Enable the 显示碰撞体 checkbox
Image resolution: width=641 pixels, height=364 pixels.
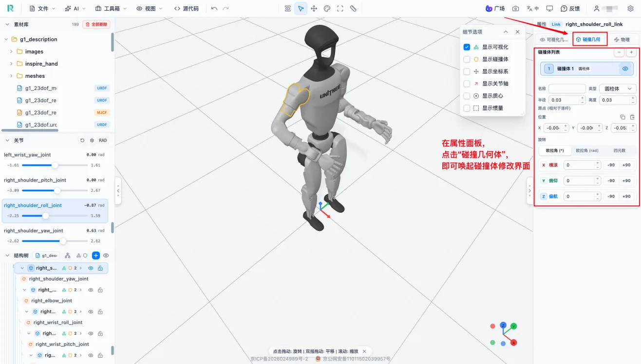(x=467, y=59)
